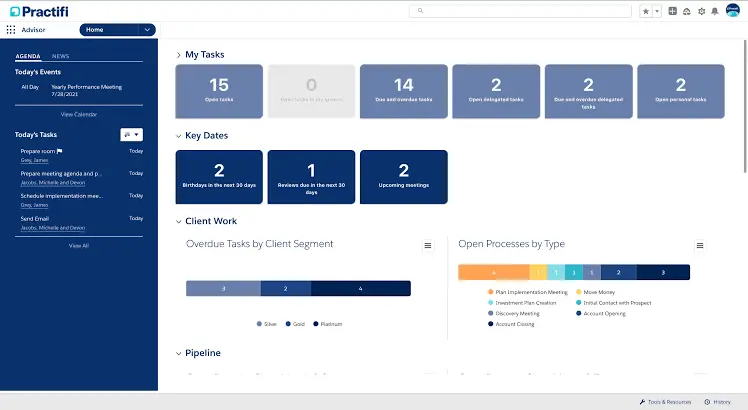Screen dimensions: 748x410
Task: Click the Gold segment bar showing 2
Action: point(286,288)
